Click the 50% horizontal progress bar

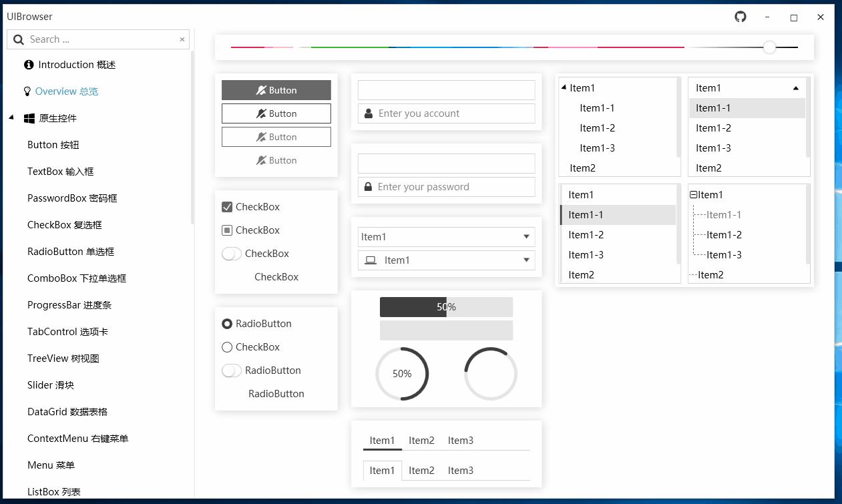[x=447, y=307]
